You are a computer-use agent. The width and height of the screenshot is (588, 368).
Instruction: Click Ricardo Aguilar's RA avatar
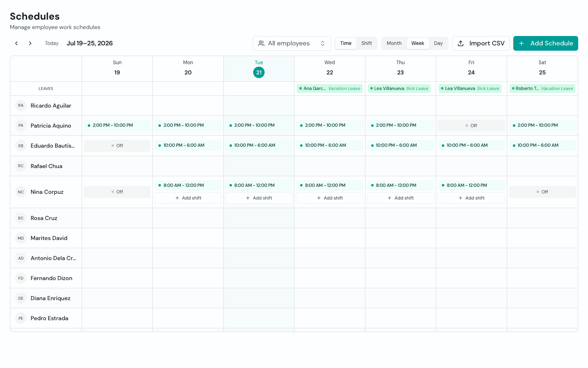(x=21, y=105)
